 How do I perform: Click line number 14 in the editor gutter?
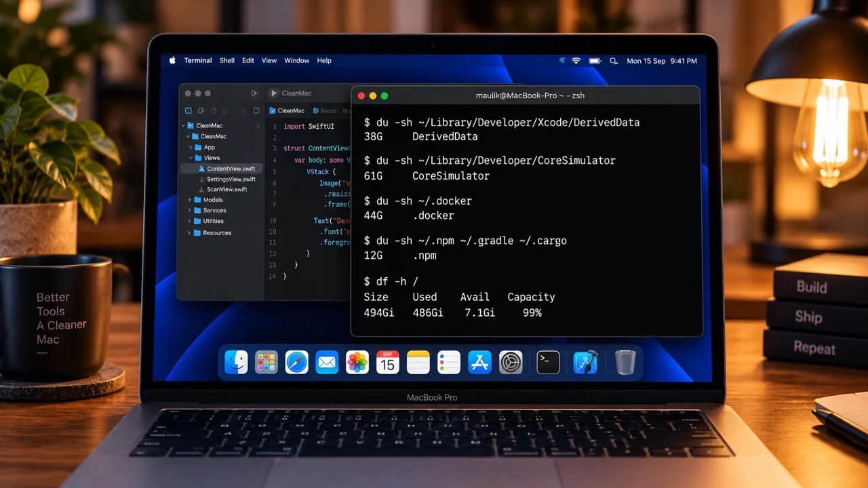[x=273, y=277]
